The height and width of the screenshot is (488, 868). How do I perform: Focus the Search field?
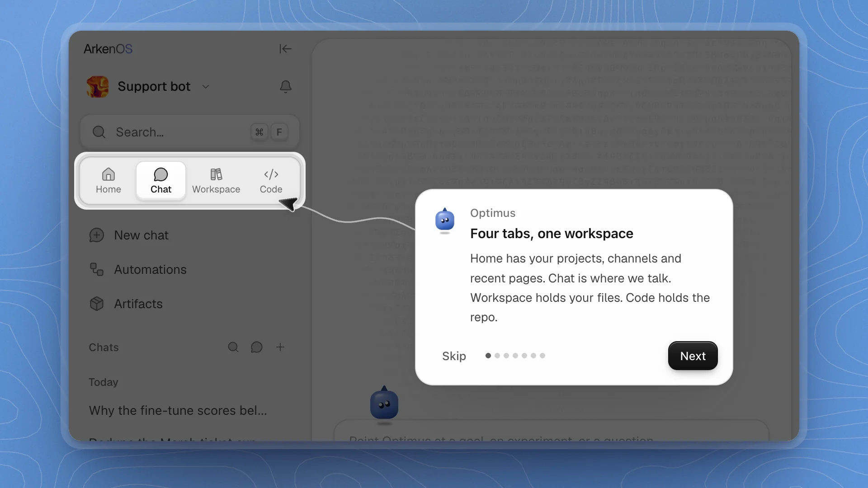coord(190,132)
